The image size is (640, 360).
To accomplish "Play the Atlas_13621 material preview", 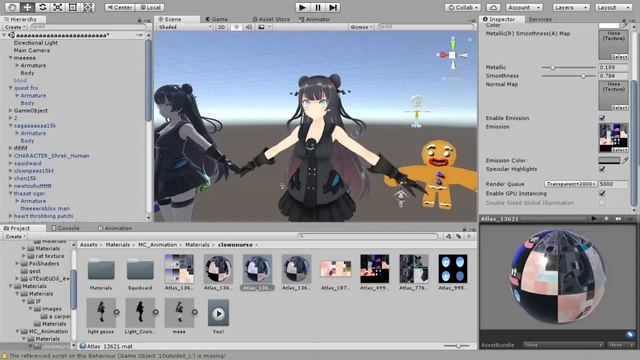I will [x=594, y=219].
